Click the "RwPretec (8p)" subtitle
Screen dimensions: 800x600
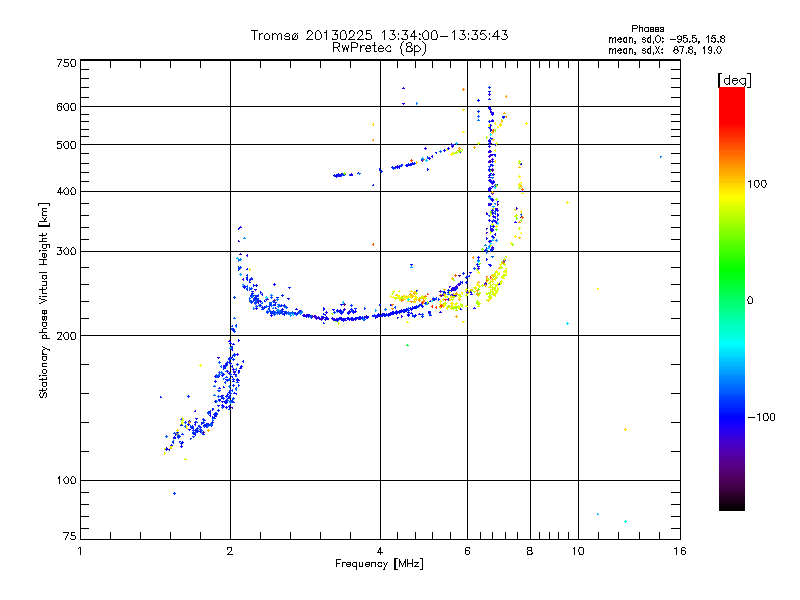tap(379, 48)
